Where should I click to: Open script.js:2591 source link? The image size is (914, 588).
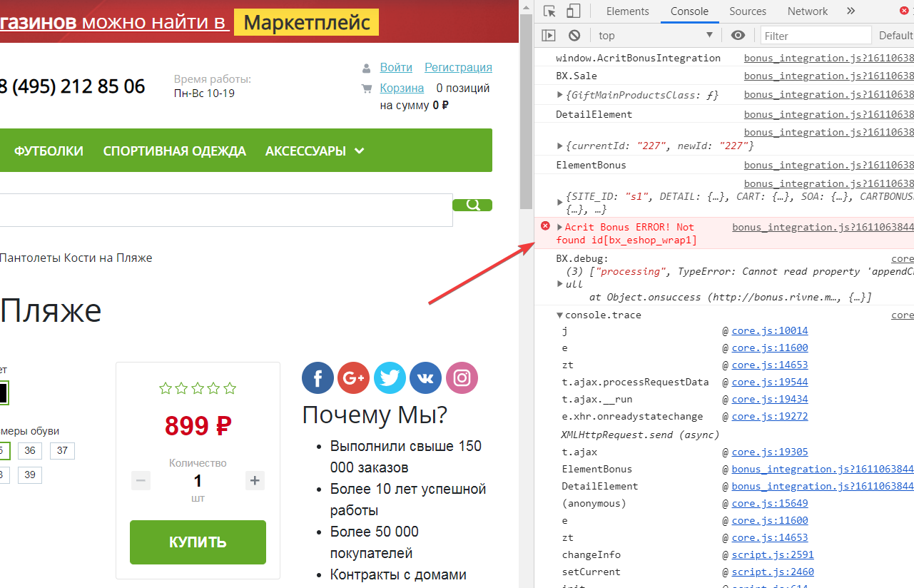[x=773, y=554]
